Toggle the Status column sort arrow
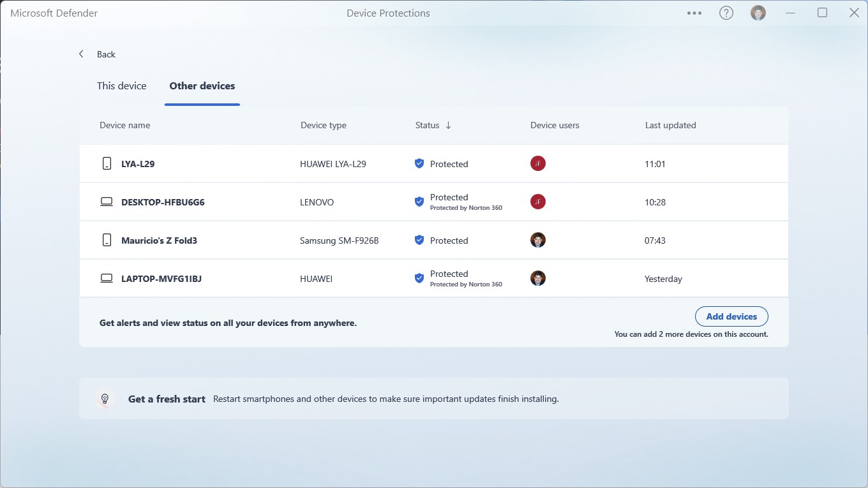The height and width of the screenshot is (488, 868). (448, 125)
